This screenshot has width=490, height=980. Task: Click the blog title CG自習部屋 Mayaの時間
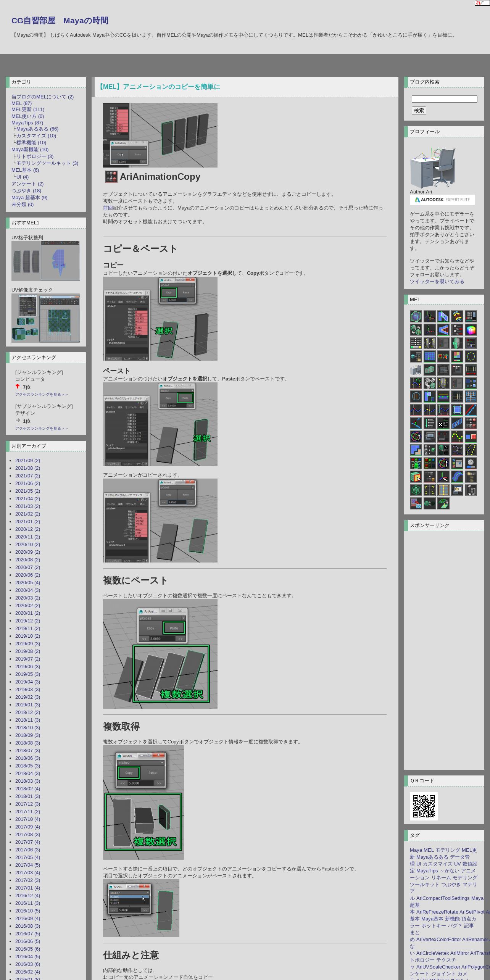[60, 21]
